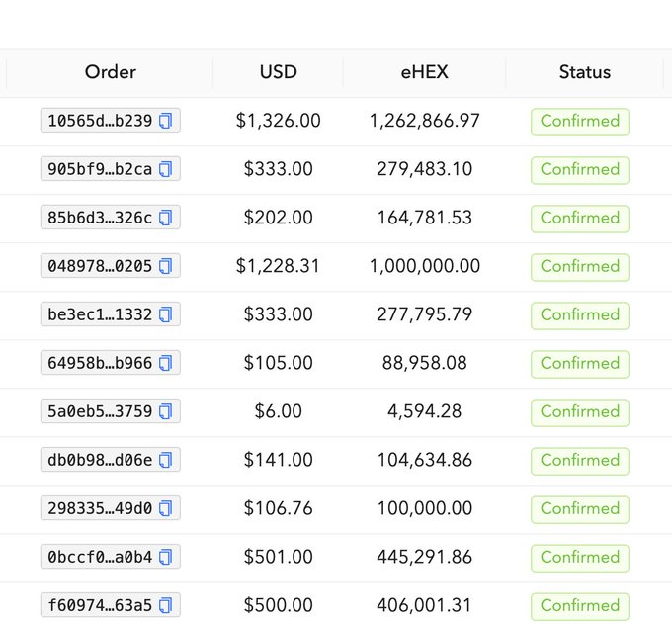Viewport: 672px width, 625px height.
Task: Open order 5a0eb5…3759 hash
Action: (x=100, y=411)
